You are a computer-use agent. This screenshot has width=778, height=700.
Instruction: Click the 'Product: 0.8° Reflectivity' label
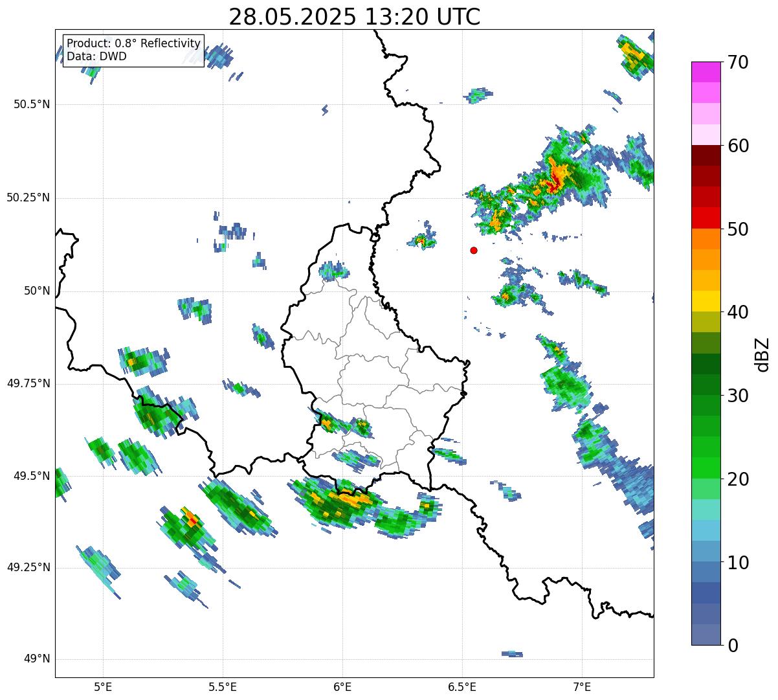[134, 43]
